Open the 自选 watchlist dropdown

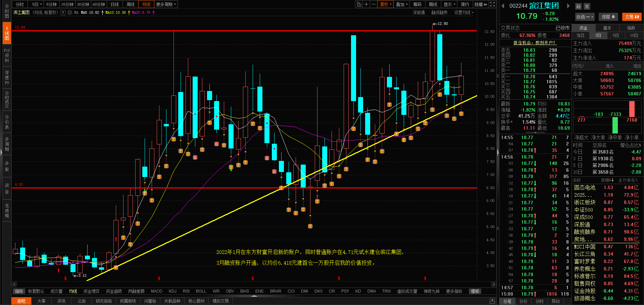tap(585, 17)
